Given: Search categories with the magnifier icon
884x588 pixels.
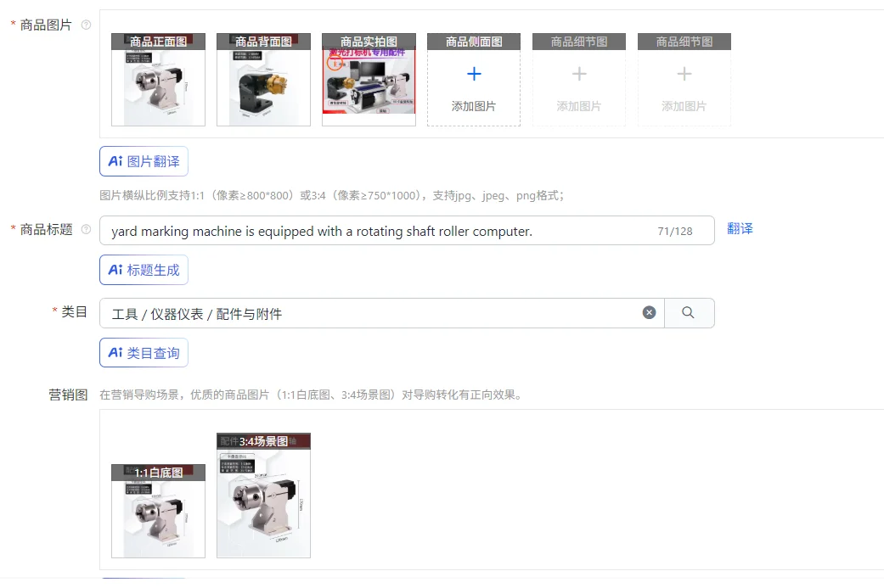Looking at the screenshot, I should (689, 312).
